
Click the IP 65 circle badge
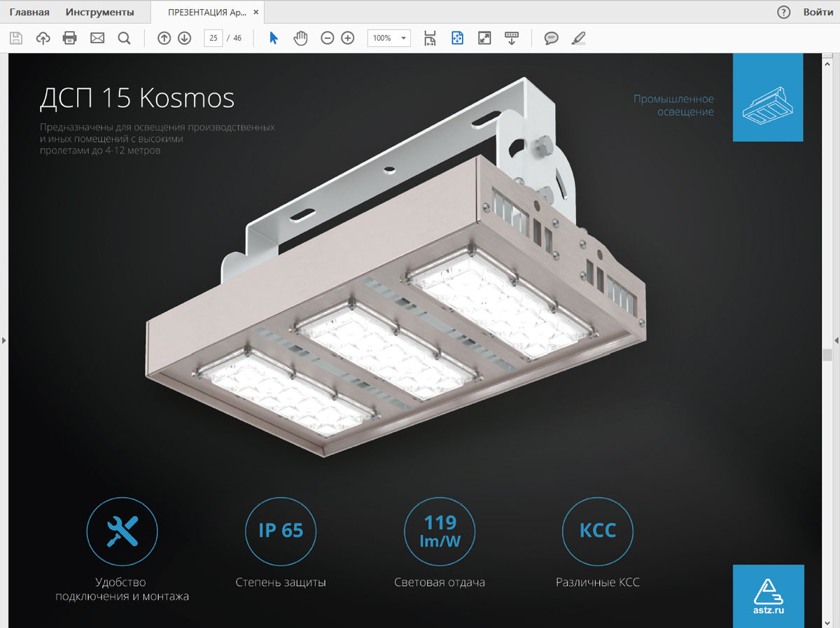281,531
